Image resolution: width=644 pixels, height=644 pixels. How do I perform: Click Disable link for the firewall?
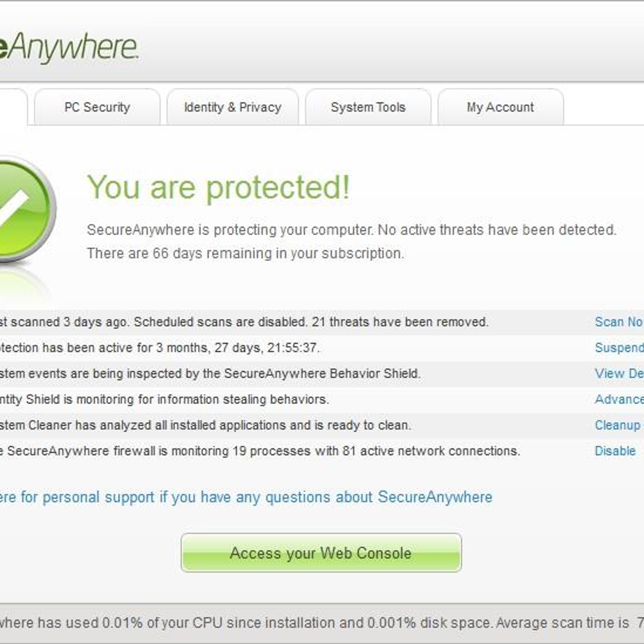coord(615,451)
